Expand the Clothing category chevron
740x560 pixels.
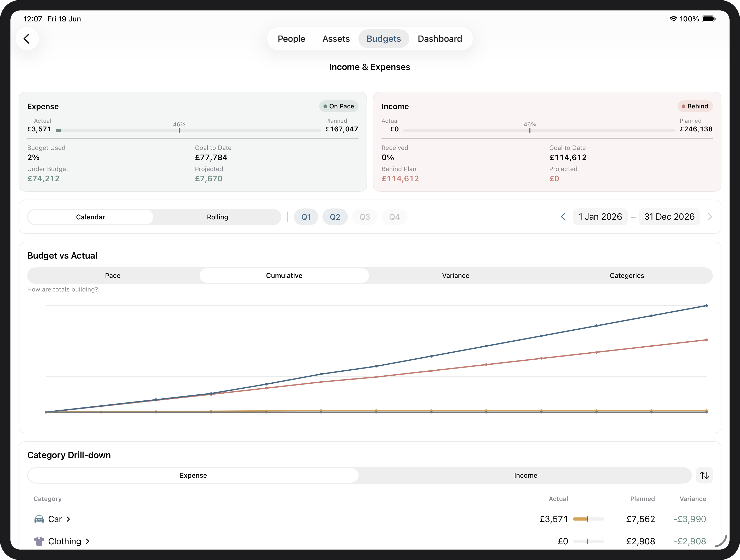coord(88,541)
